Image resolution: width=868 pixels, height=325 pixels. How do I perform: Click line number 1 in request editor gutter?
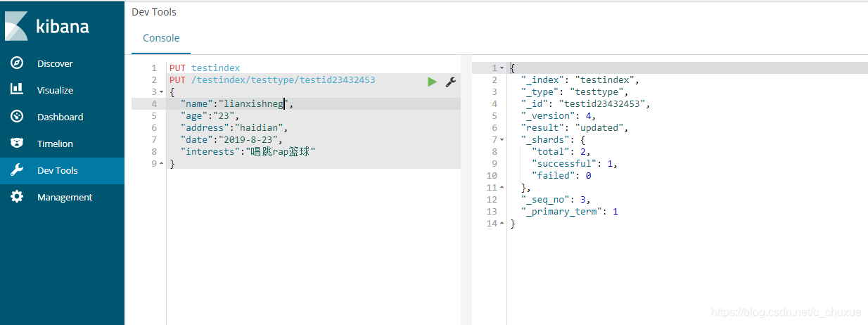coord(154,68)
